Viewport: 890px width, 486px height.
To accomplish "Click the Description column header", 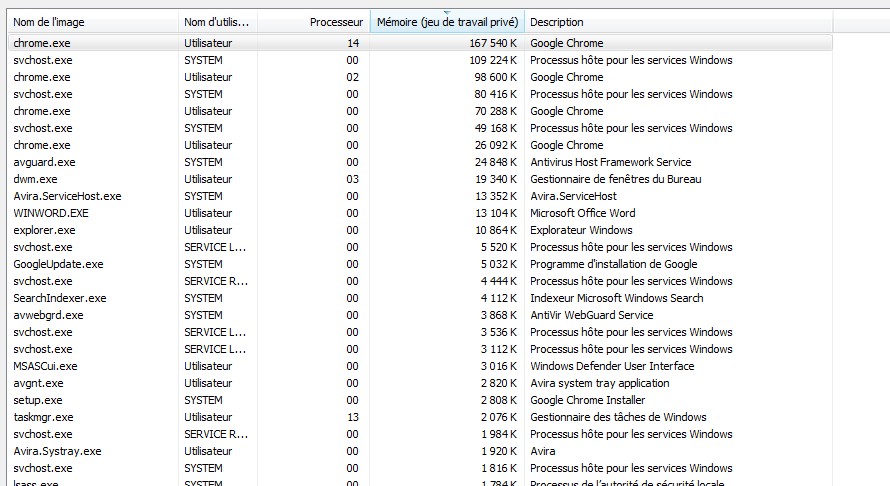I will click(x=678, y=22).
